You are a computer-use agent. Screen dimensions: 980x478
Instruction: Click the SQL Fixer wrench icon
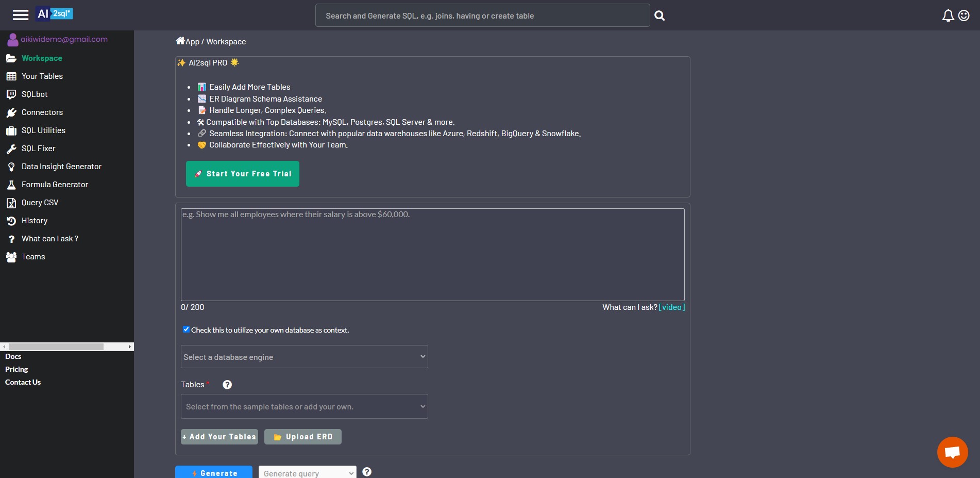(11, 149)
